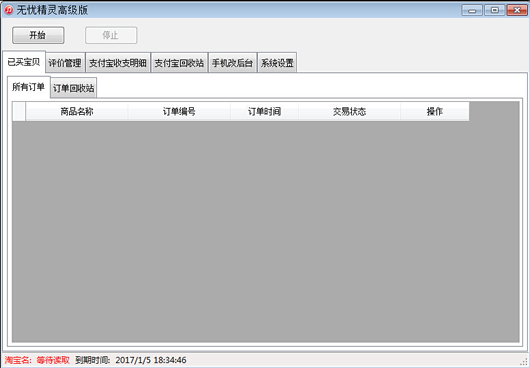Image resolution: width=530 pixels, height=368 pixels.
Task: Click the 交易状态 column header
Action: point(350,112)
